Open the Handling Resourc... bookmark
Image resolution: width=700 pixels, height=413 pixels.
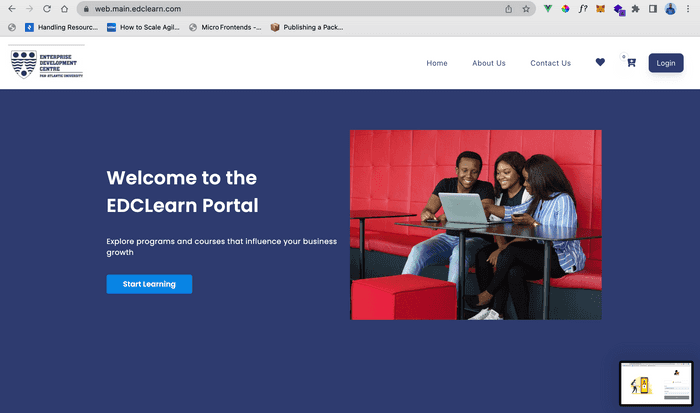tap(62, 27)
